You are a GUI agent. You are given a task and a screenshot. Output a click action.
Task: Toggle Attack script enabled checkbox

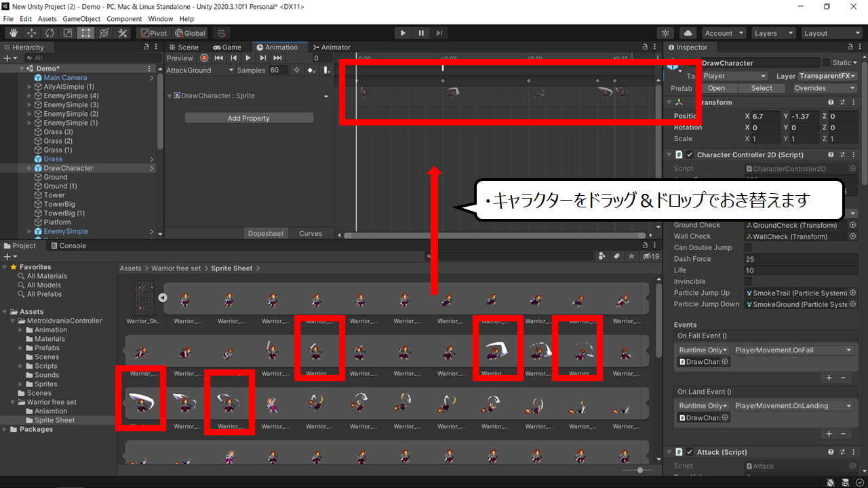(x=690, y=452)
